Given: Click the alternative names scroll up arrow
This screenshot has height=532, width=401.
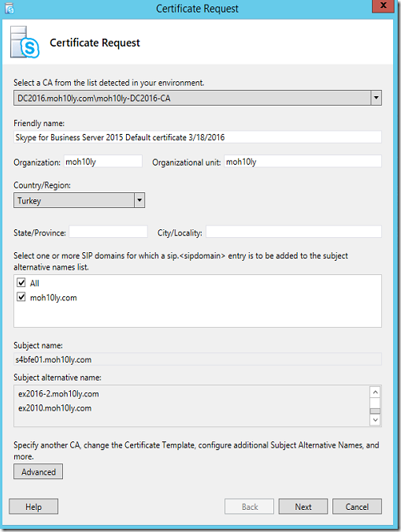Looking at the screenshot, I should tap(375, 392).
